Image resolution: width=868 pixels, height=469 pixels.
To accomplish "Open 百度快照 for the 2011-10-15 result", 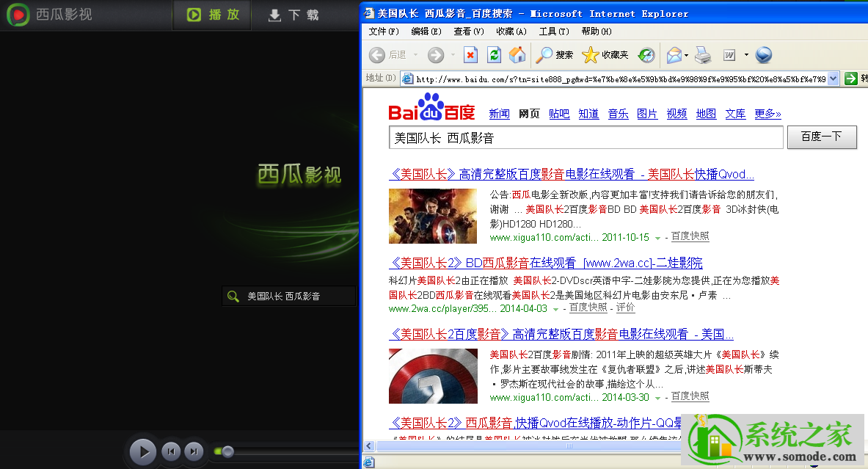I will [690, 236].
